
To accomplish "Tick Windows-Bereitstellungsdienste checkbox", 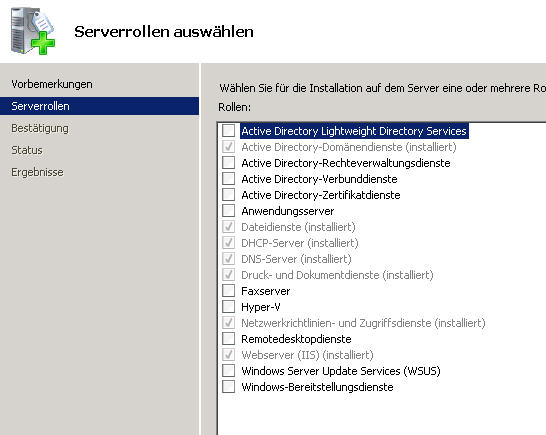I will [228, 387].
